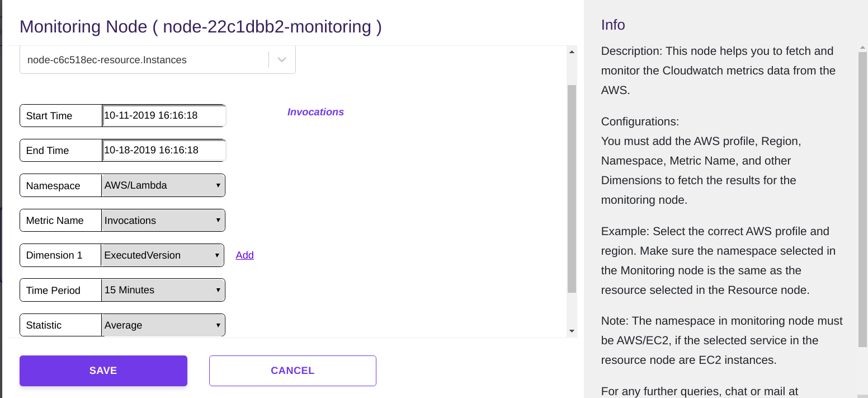
Task: Click the Info panel scrollbar
Action: point(862,199)
